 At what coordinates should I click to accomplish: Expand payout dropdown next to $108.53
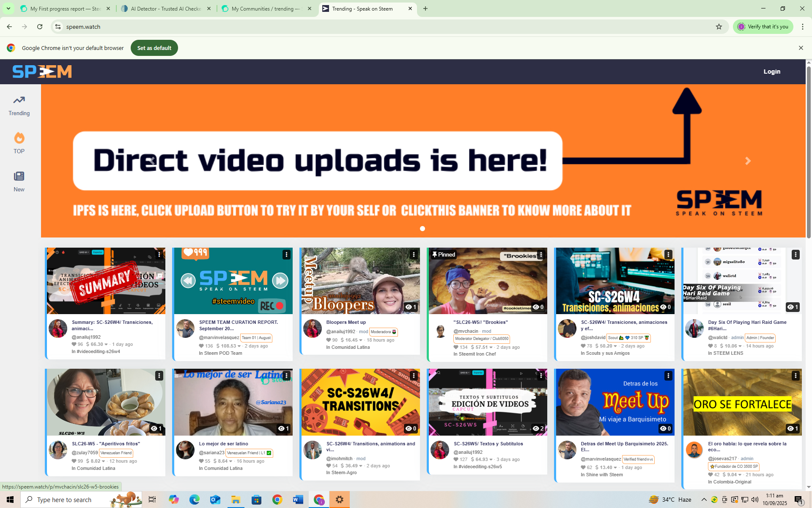(x=239, y=346)
